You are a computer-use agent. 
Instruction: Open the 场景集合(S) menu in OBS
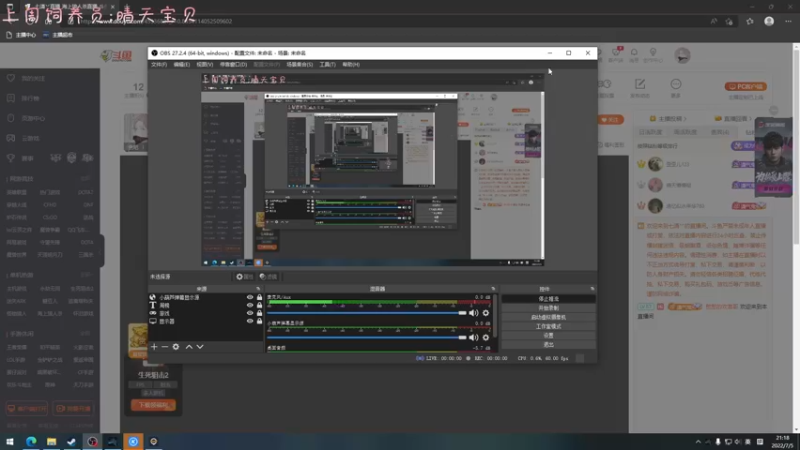[x=299, y=65]
